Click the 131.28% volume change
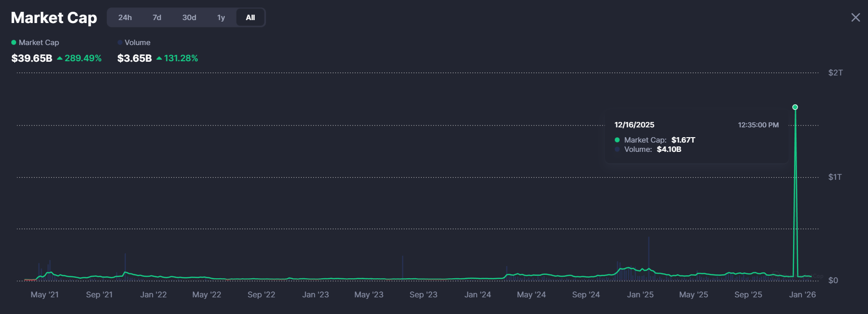This screenshot has width=868, height=314. click(x=181, y=58)
